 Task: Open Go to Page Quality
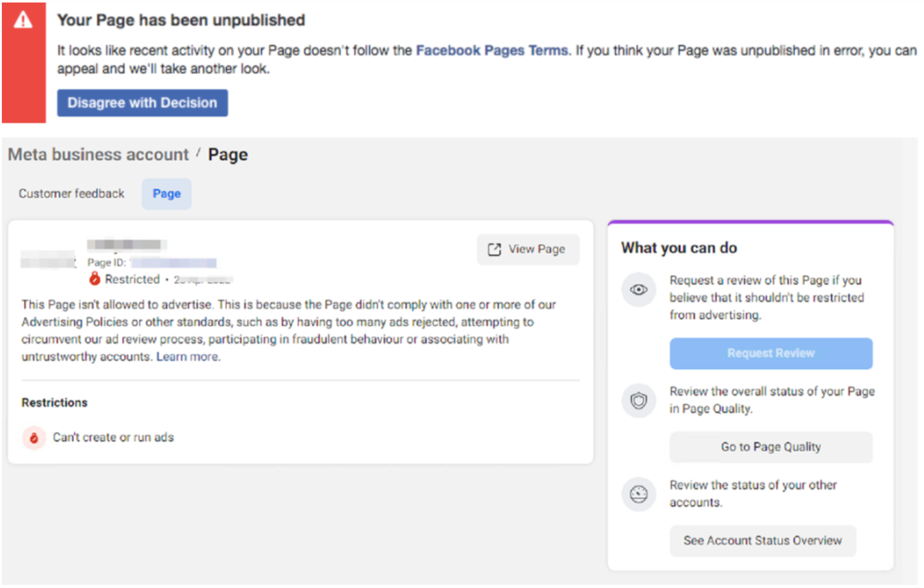point(771,447)
